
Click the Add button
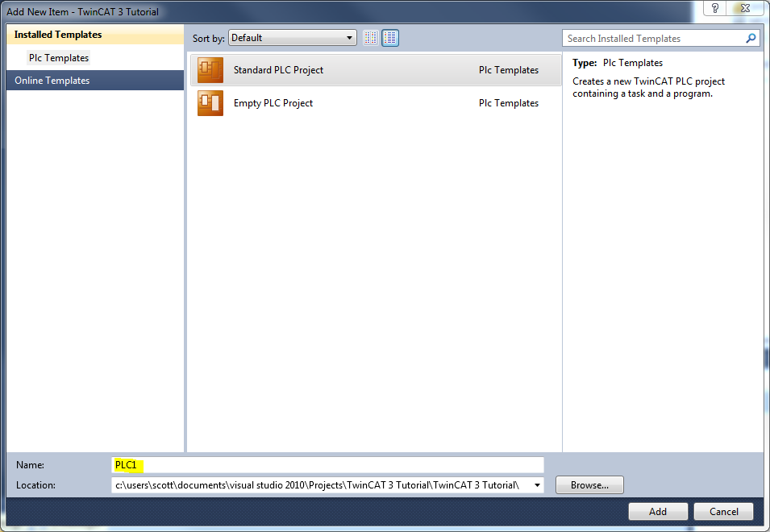658,511
